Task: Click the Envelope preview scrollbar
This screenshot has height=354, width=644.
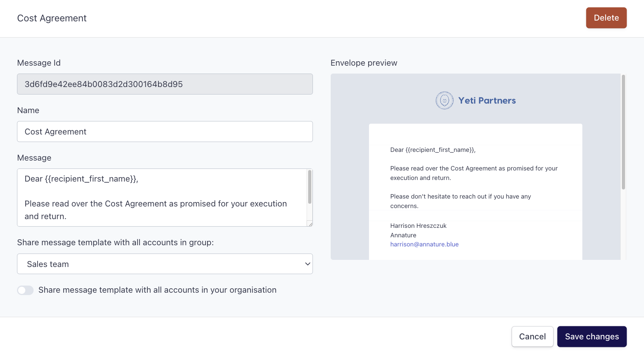Action: [623, 132]
